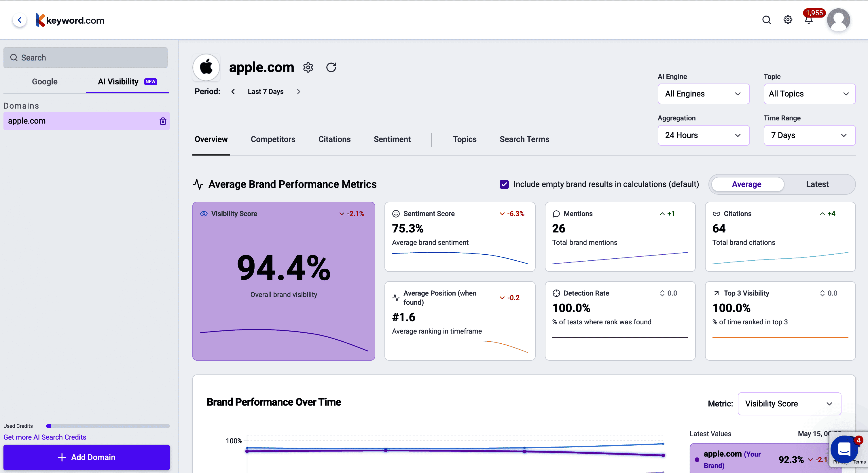This screenshot has height=473, width=868.
Task: Select the Average metrics toggle
Action: click(x=746, y=184)
